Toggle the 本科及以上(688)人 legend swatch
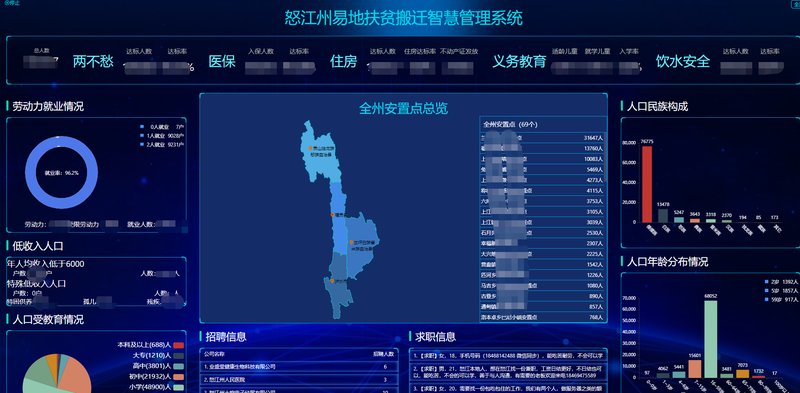The image size is (800, 393). (x=179, y=346)
